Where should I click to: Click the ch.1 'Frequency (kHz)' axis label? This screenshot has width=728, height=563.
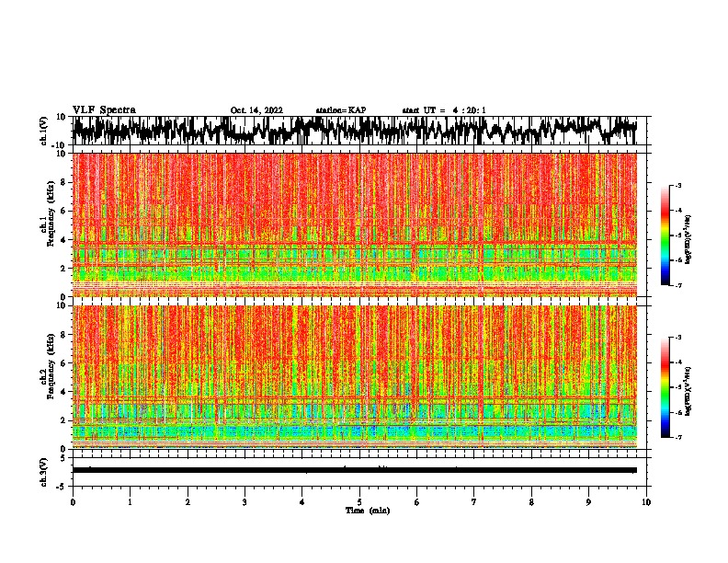coord(51,214)
